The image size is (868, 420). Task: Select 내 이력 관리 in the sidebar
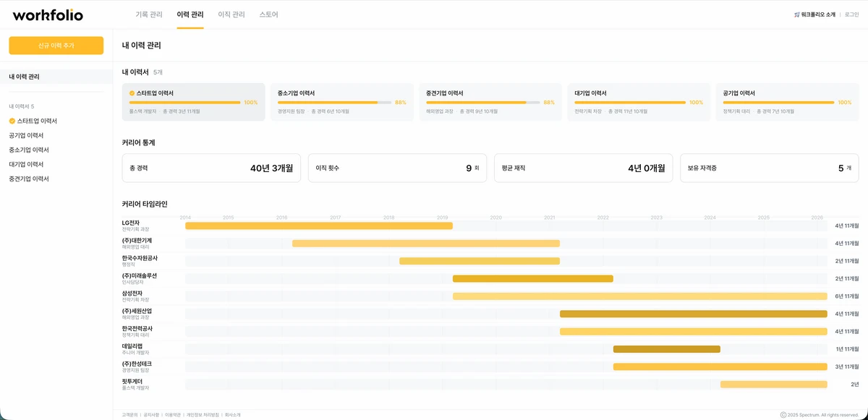click(56, 77)
